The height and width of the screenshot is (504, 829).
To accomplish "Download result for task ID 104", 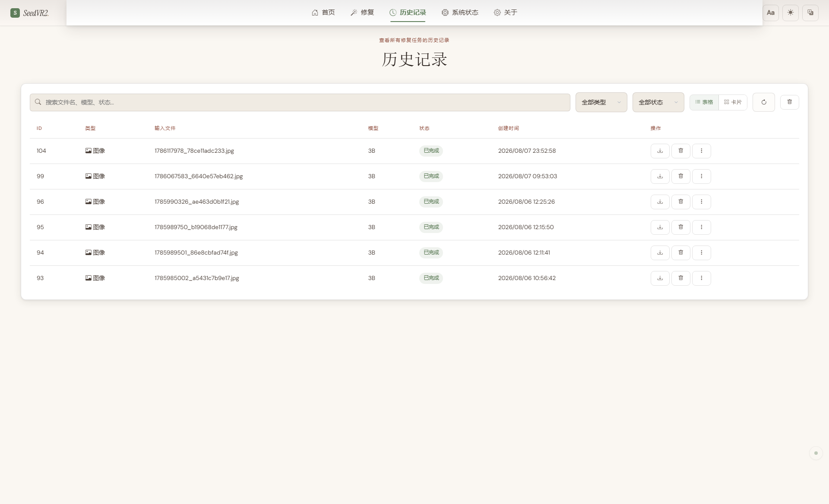I will point(660,151).
